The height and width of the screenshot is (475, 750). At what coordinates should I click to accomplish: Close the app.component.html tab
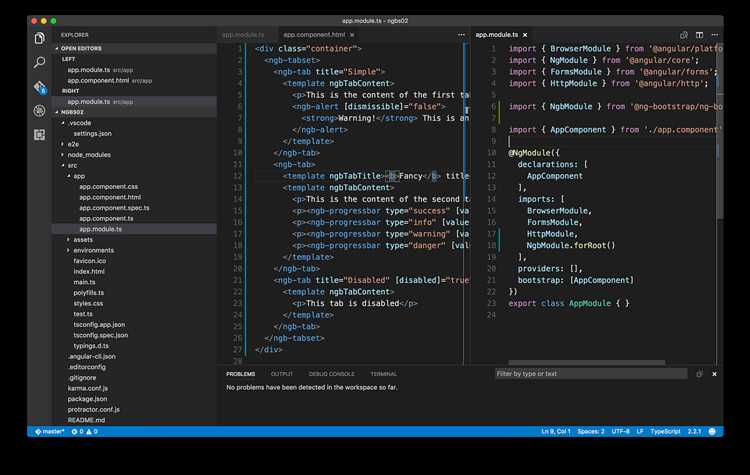pos(352,35)
